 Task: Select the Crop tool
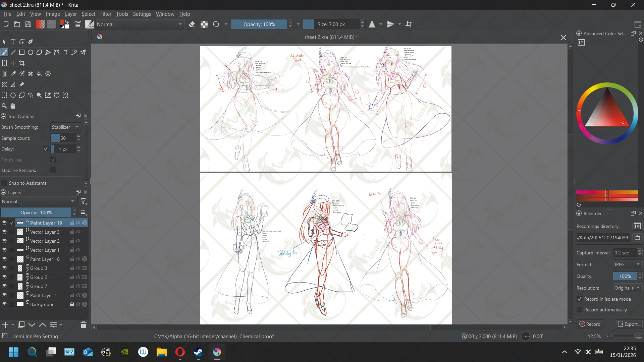click(x=22, y=63)
